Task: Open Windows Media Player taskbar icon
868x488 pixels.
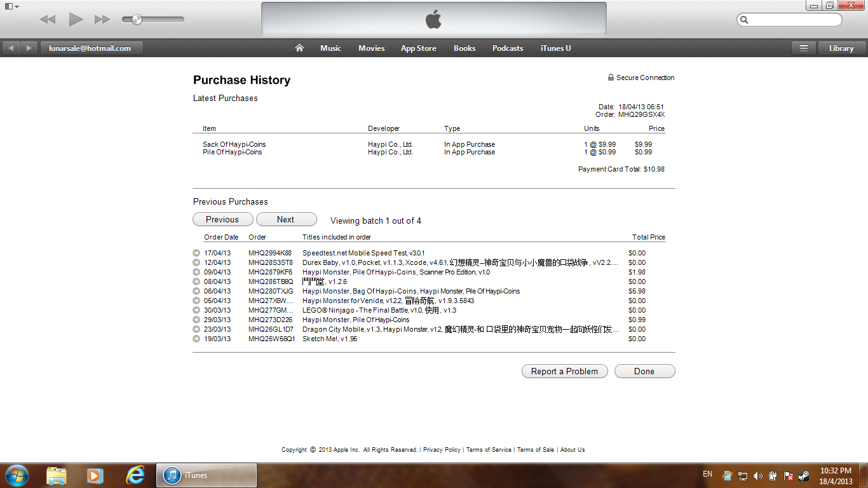Action: tap(95, 475)
